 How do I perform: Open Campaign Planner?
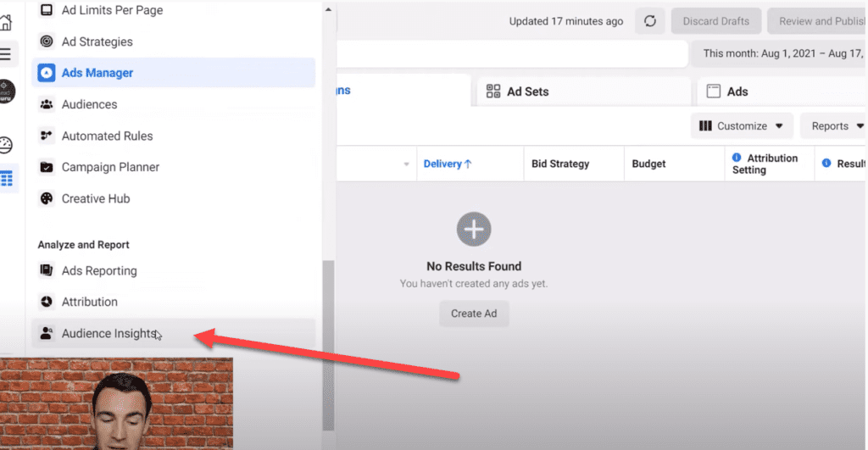pyautogui.click(x=173, y=167)
